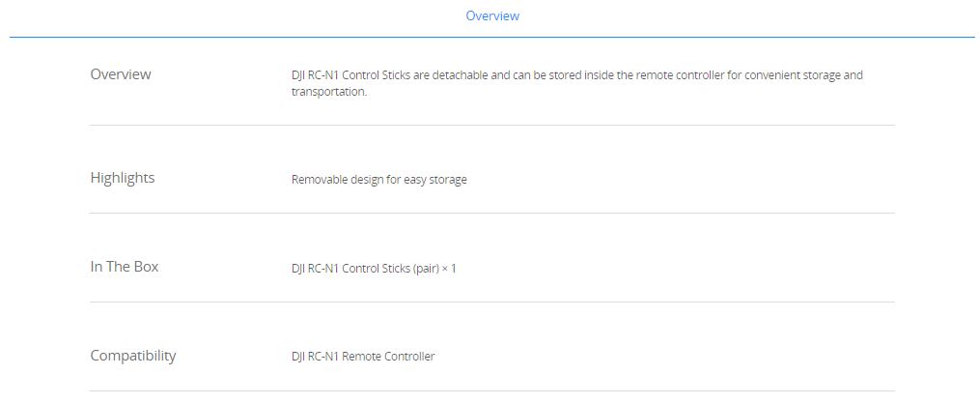Image resolution: width=980 pixels, height=404 pixels.
Task: Click 'DJI RC-N1 Remote Controller' compatibility text
Action: coord(362,357)
